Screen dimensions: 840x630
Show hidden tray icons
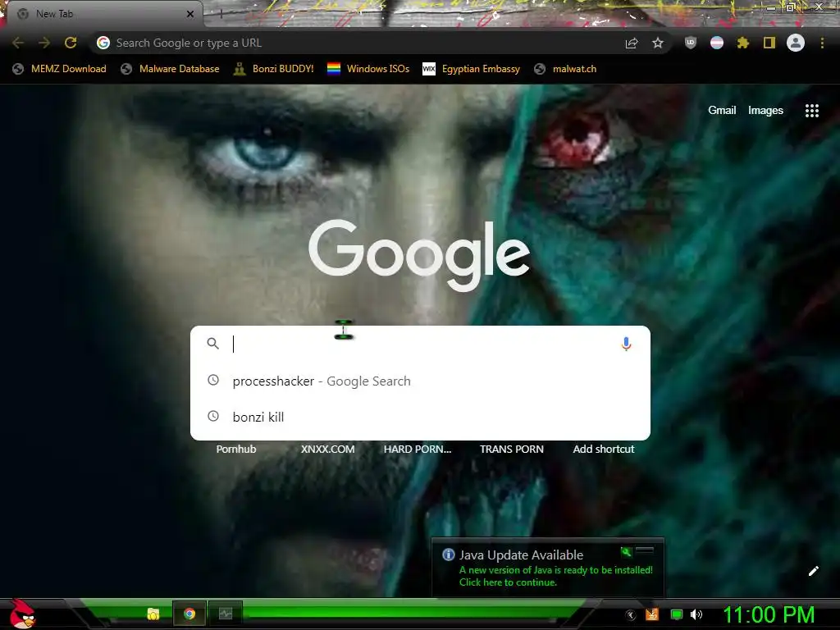tap(631, 615)
